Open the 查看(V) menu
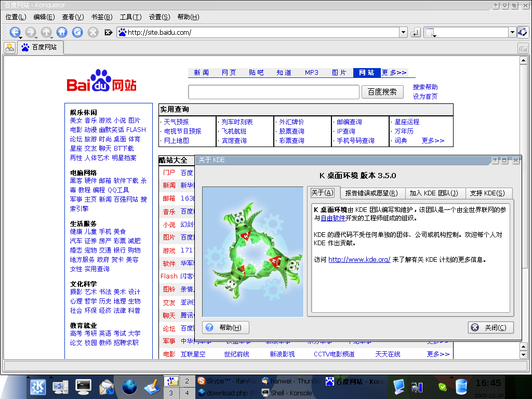Viewport: 532px width, 399px height. 73,17
